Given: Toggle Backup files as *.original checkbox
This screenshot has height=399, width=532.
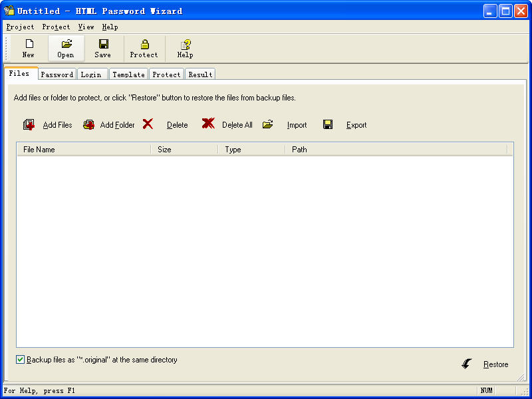Looking at the screenshot, I should 21,359.
